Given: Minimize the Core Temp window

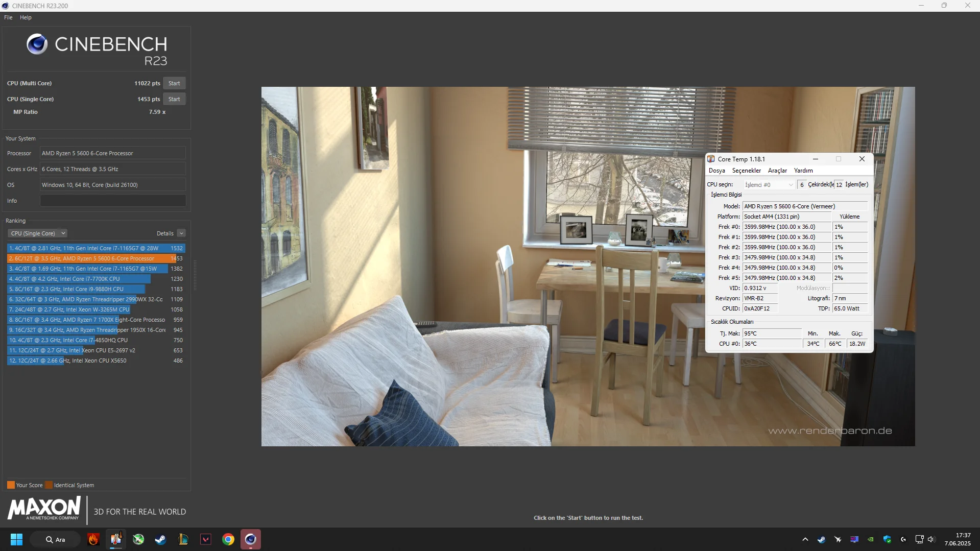Looking at the screenshot, I should pos(815,159).
